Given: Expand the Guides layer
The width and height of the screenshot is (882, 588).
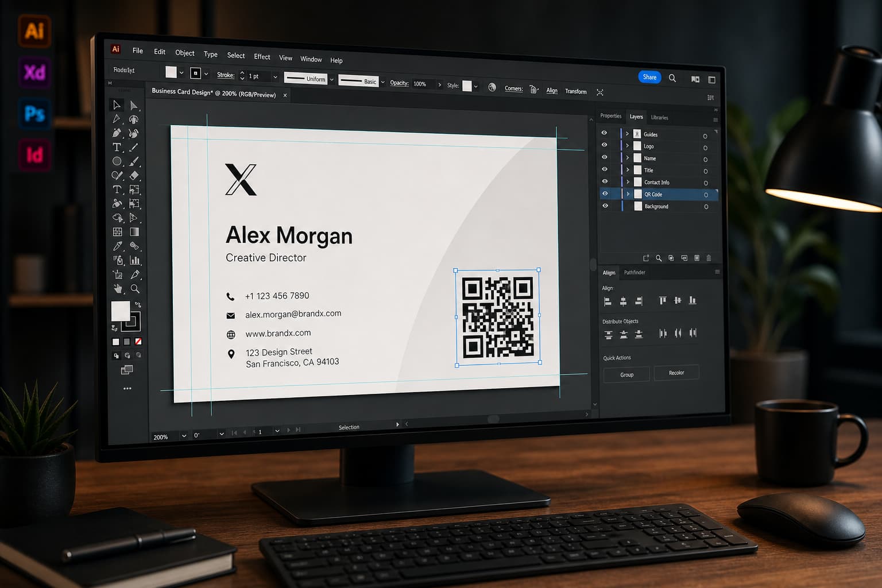Looking at the screenshot, I should tap(627, 134).
